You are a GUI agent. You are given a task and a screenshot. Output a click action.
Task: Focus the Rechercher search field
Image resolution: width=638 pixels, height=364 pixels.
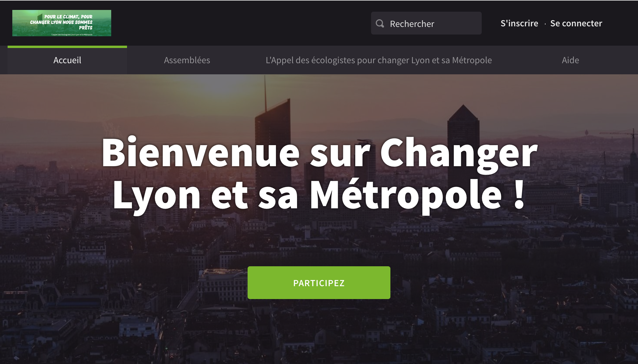point(426,23)
